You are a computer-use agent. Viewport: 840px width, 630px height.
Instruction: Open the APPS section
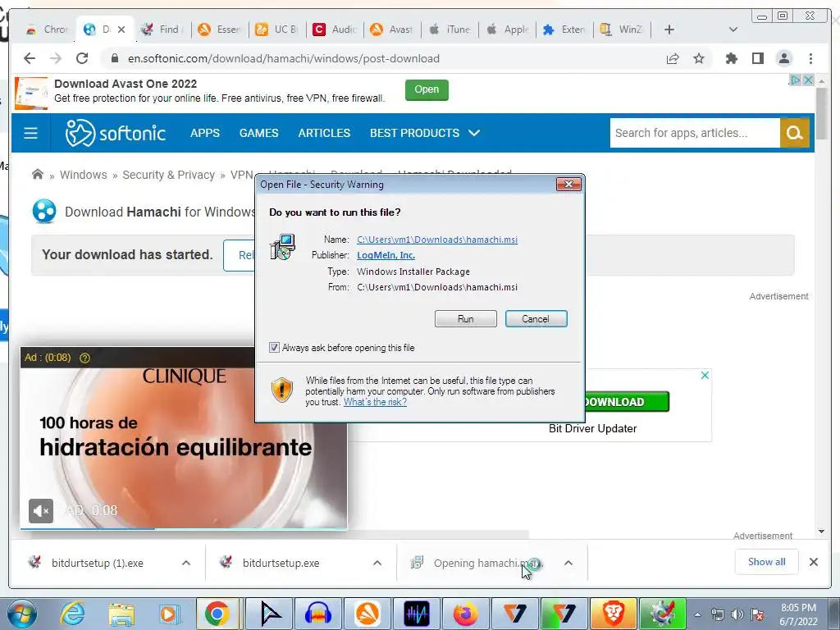pos(205,133)
